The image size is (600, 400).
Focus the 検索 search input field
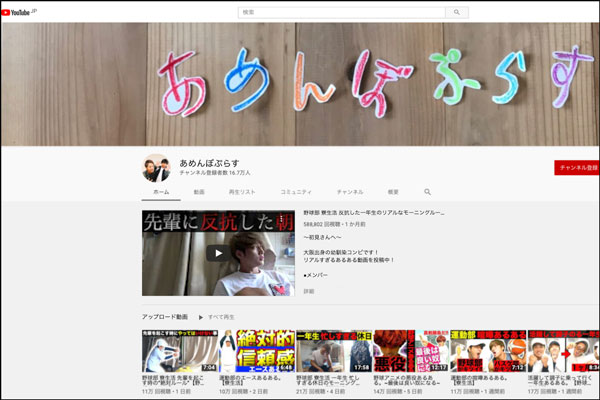click(x=341, y=13)
